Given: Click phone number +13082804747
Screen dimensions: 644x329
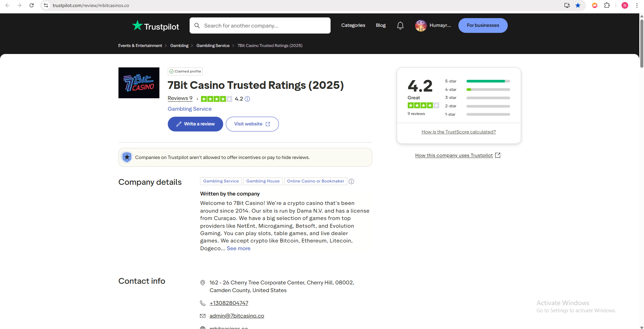Looking at the screenshot, I should tap(229, 303).
